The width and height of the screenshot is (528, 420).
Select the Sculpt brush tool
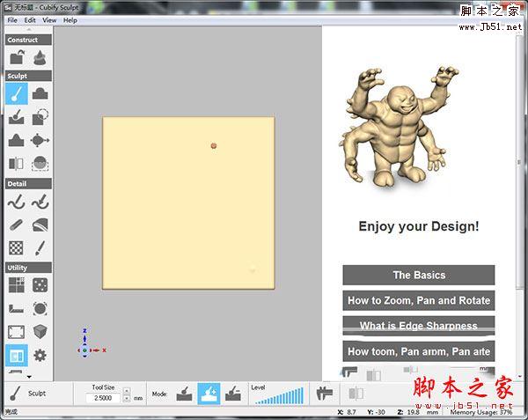coord(17,93)
